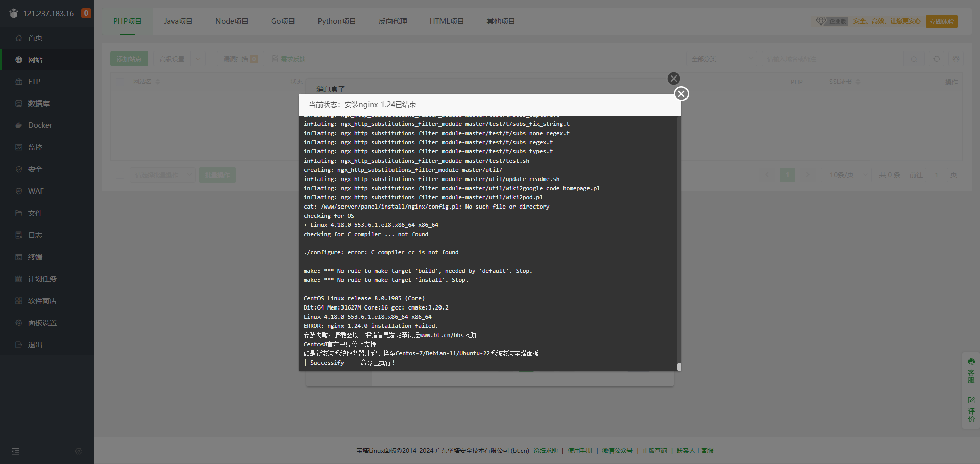
Task: Open the 全部分类 category dropdown
Action: (x=721, y=59)
